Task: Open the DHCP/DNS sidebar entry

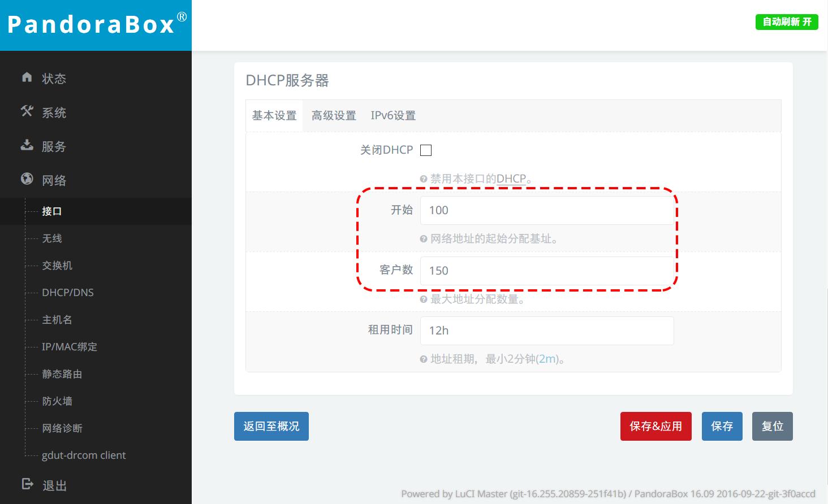Action: coord(67,292)
